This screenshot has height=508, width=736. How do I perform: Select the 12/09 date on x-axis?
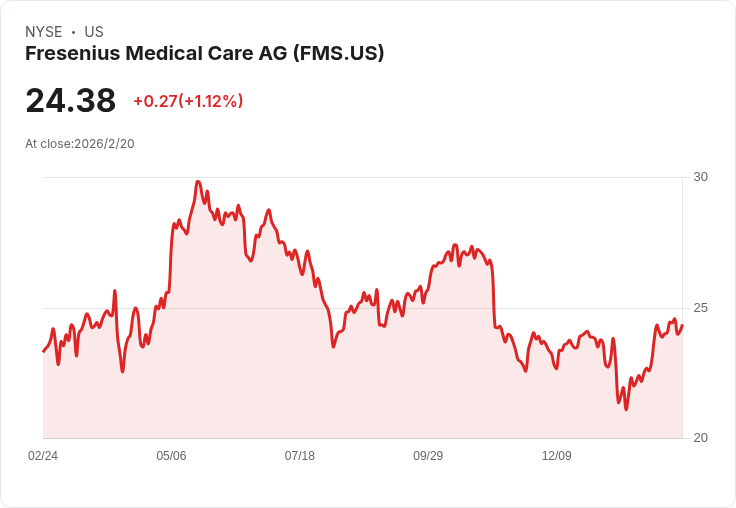click(557, 456)
